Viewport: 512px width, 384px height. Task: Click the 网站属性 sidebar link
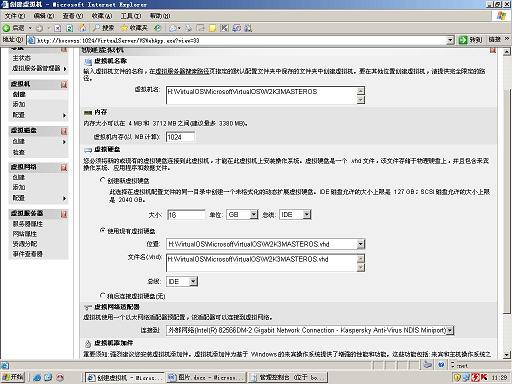25,234
